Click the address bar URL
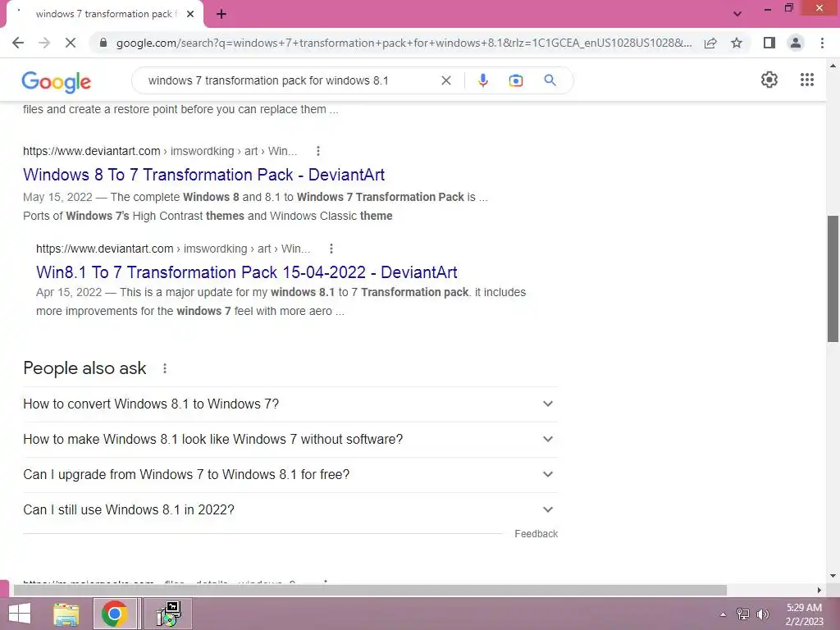The width and height of the screenshot is (840, 630). click(404, 43)
